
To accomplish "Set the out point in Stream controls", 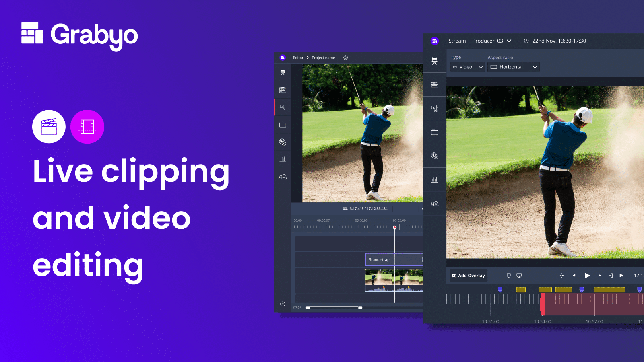I will click(611, 276).
